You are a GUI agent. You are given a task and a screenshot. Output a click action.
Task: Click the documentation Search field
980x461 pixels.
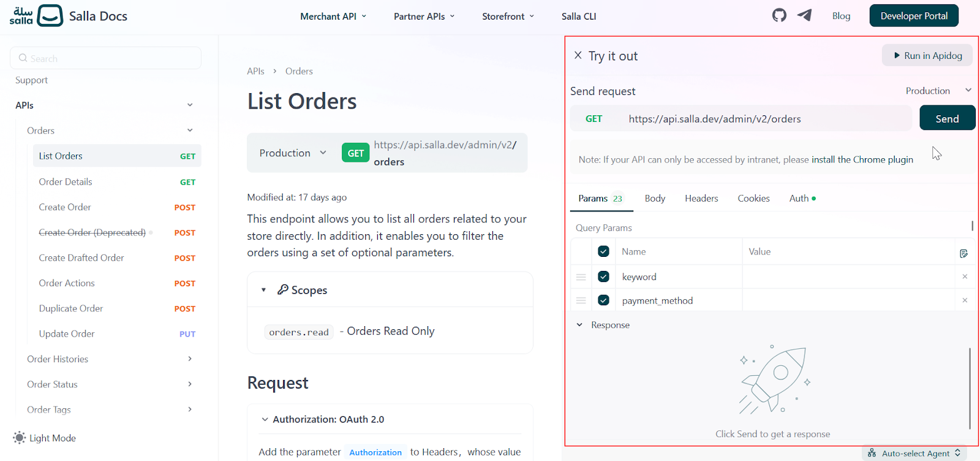pos(105,58)
